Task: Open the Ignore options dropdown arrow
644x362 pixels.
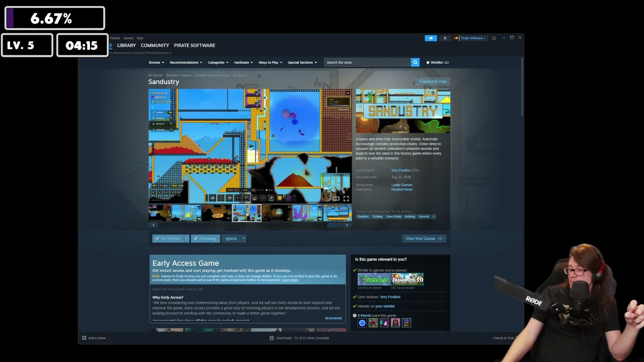Action: pos(244,238)
